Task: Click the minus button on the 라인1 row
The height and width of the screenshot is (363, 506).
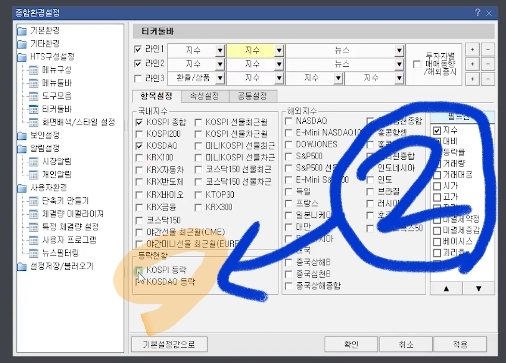Action: (488, 50)
